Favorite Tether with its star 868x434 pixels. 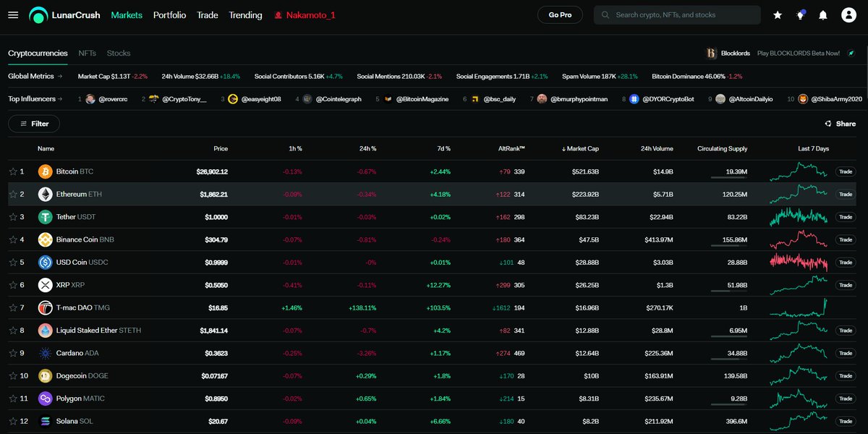12,217
